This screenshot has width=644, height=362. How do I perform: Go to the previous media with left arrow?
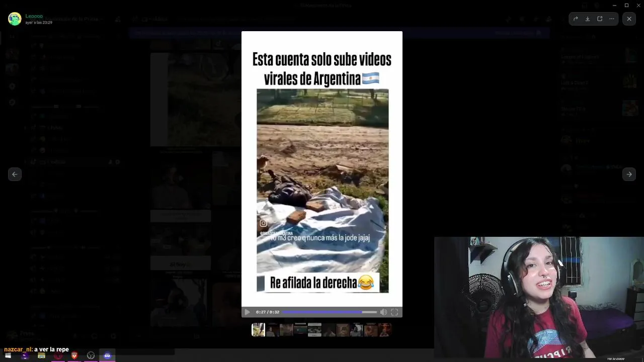point(15,174)
